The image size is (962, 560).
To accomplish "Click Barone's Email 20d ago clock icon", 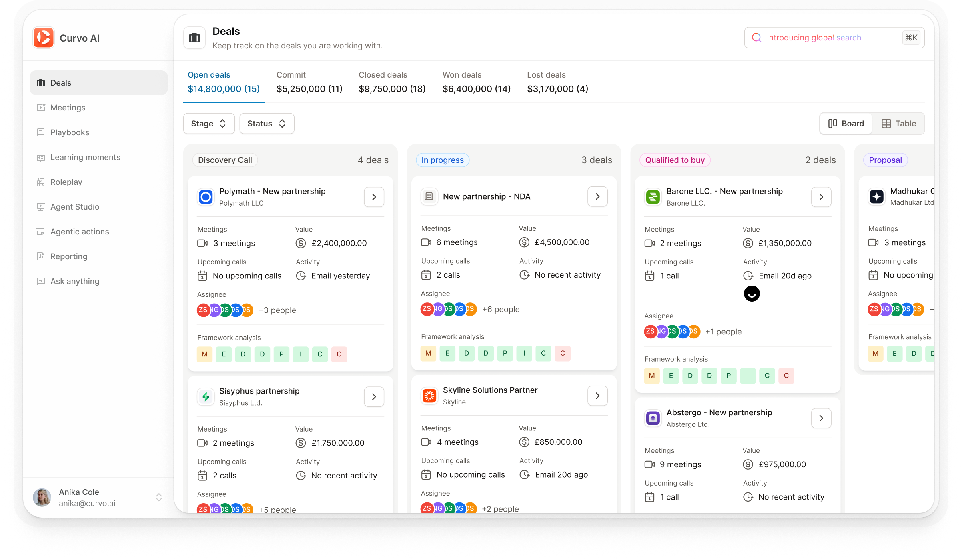I will click(x=748, y=276).
